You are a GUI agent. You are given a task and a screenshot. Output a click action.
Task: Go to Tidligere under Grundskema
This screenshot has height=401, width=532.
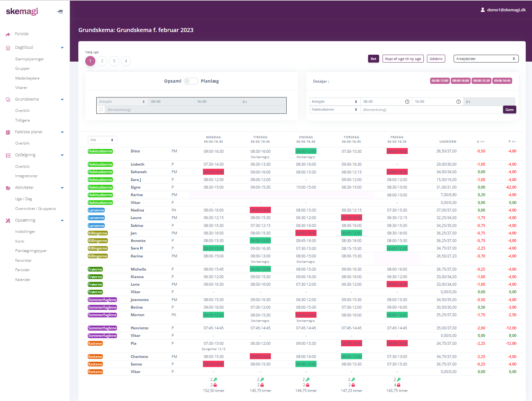click(x=23, y=120)
